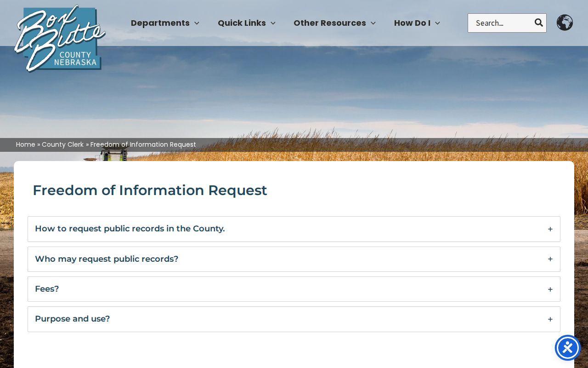Image resolution: width=588 pixels, height=368 pixels.
Task: Open the globe language selector icon
Action: (x=565, y=23)
